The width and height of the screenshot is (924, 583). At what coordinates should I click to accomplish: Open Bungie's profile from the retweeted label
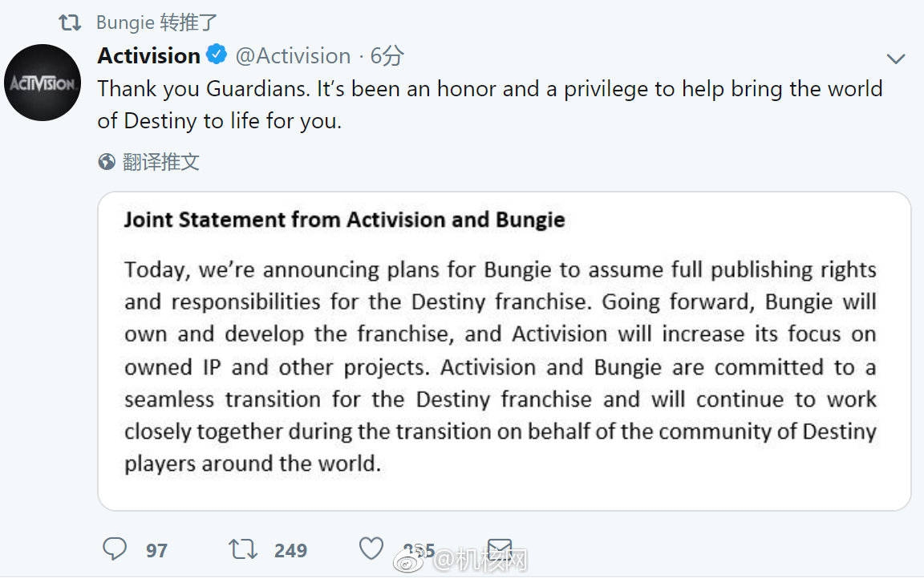(125, 22)
